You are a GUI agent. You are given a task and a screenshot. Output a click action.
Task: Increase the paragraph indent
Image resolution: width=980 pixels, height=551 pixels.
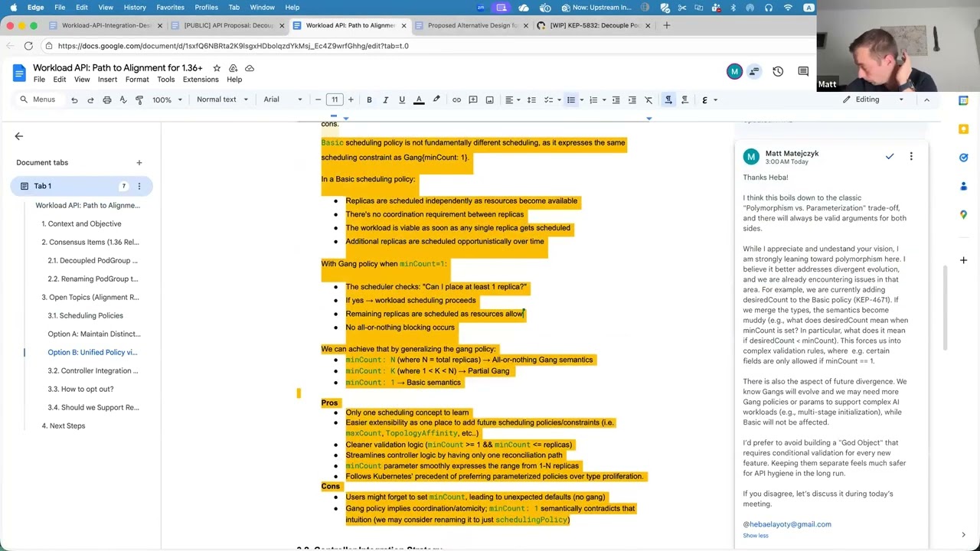[632, 99]
